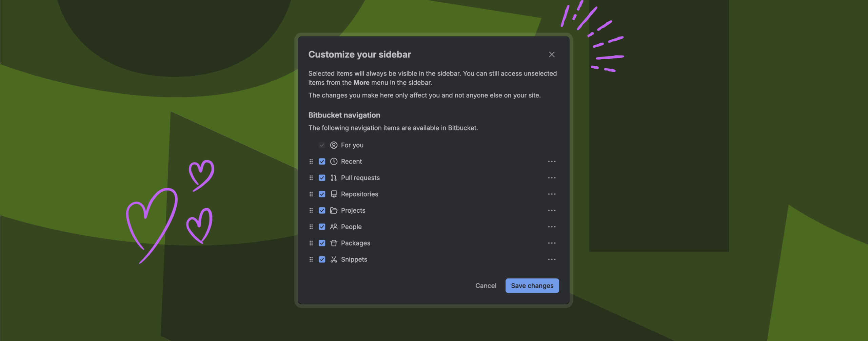Viewport: 868px width, 341px height.
Task: Click the For you profile icon
Action: point(333,145)
